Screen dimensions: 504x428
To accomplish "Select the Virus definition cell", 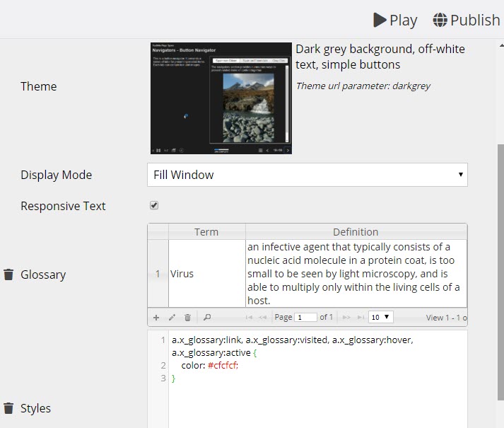I will click(x=356, y=274).
